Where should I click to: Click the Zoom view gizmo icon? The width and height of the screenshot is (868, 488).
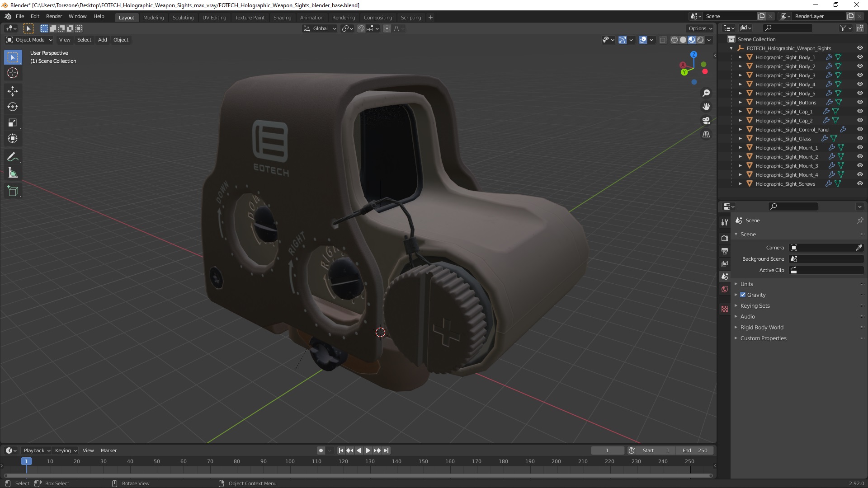(706, 93)
